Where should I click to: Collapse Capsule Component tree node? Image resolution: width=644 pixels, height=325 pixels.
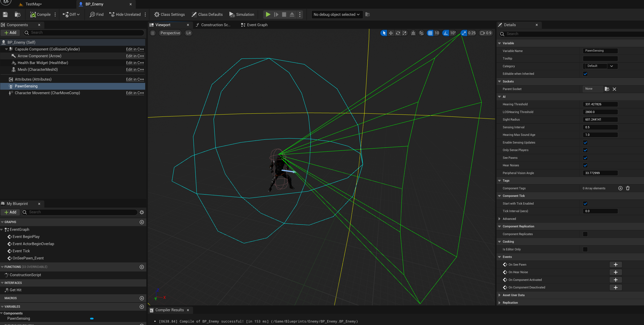(x=6, y=49)
